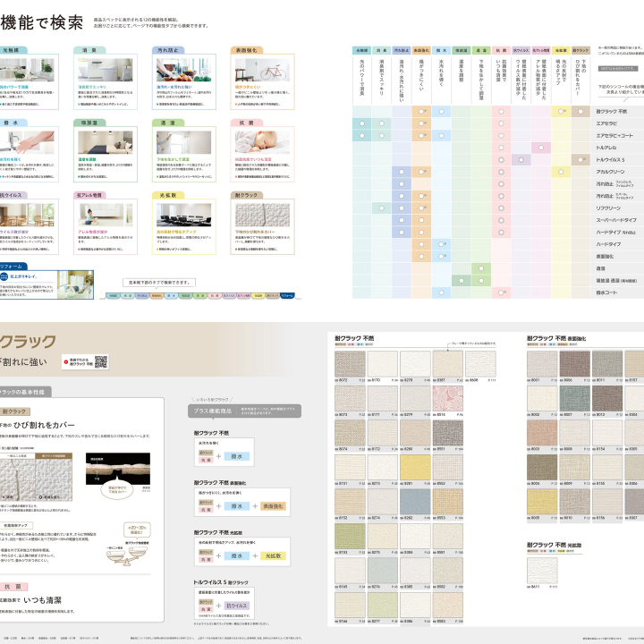Click the bedroom photo in the 吸放湿 card
This screenshot has height=644, width=644.
click(104, 142)
